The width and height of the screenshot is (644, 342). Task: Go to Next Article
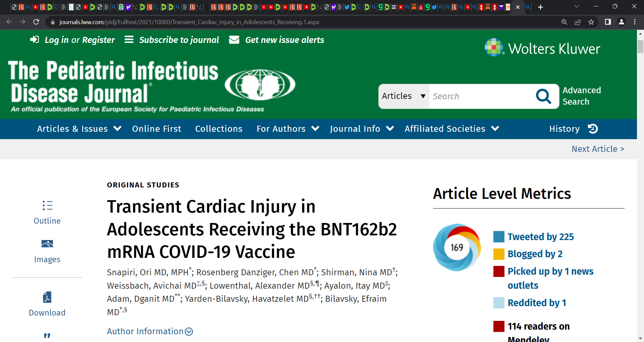coord(598,149)
